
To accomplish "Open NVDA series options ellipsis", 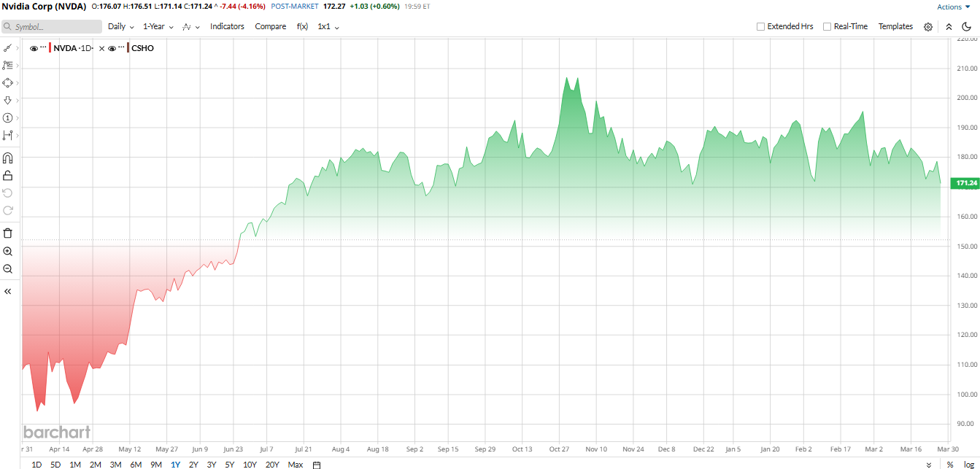I will tap(43, 48).
